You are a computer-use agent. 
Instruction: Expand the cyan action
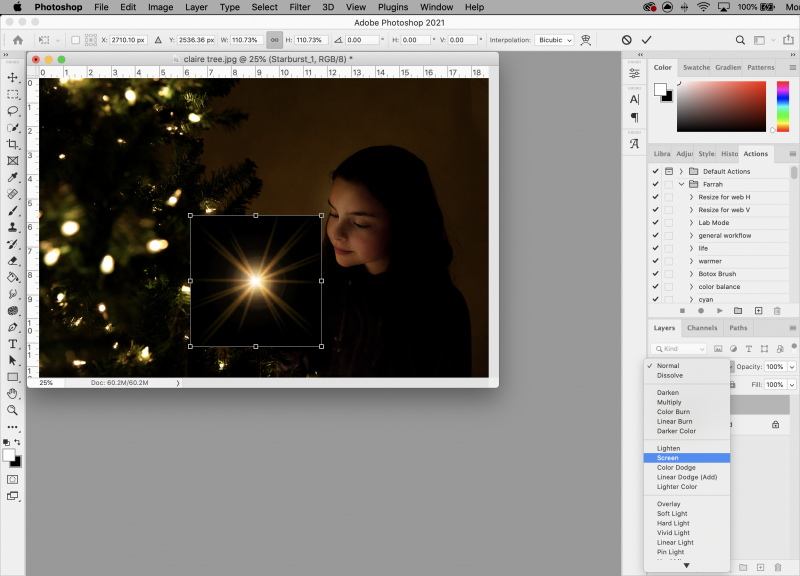point(691,299)
